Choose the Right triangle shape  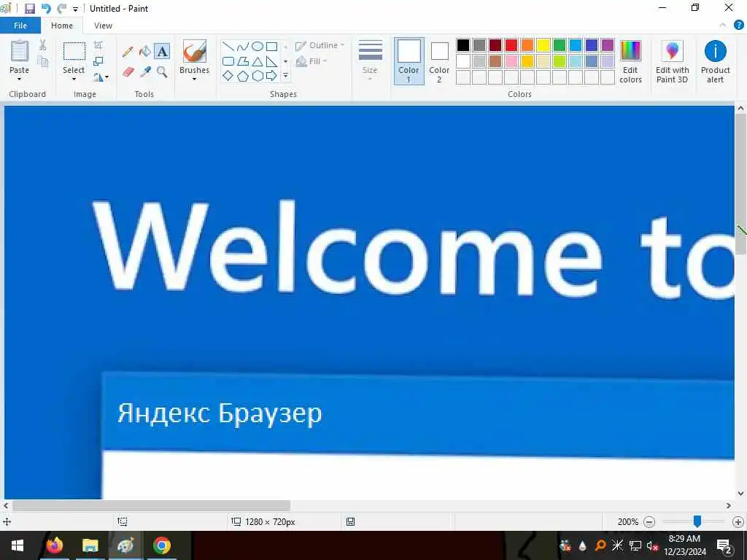[271, 61]
